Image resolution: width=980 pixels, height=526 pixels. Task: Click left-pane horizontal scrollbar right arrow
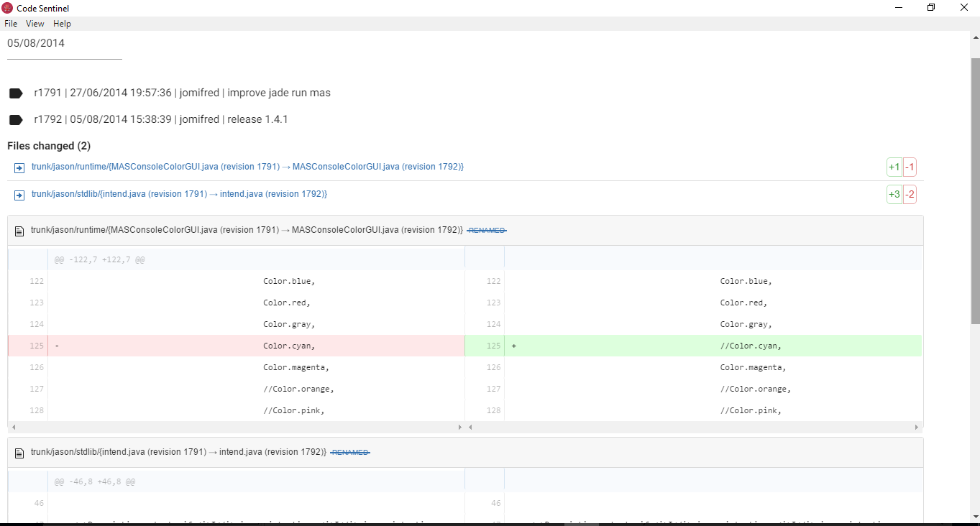(460, 427)
